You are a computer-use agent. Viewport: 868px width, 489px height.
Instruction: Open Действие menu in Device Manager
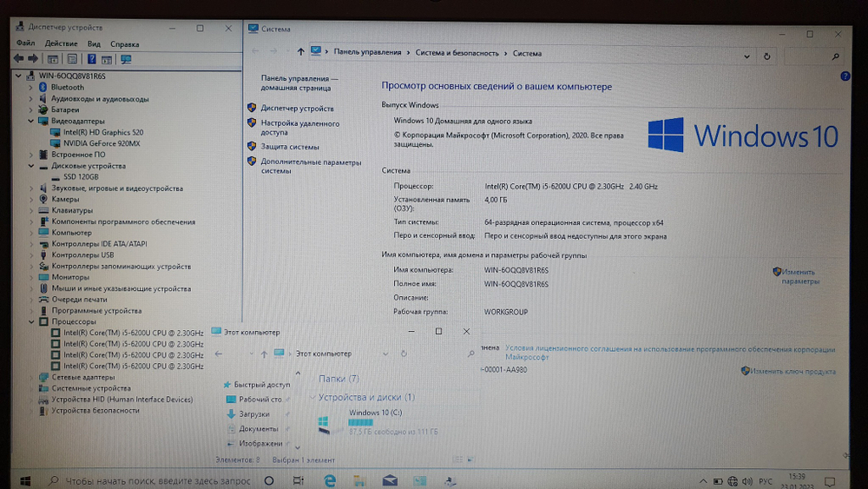61,43
